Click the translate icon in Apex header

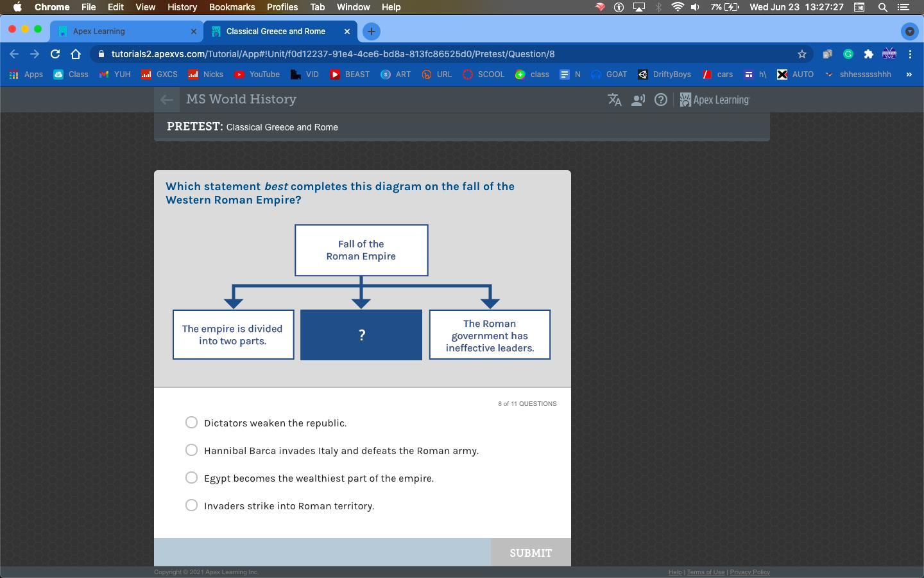point(614,100)
